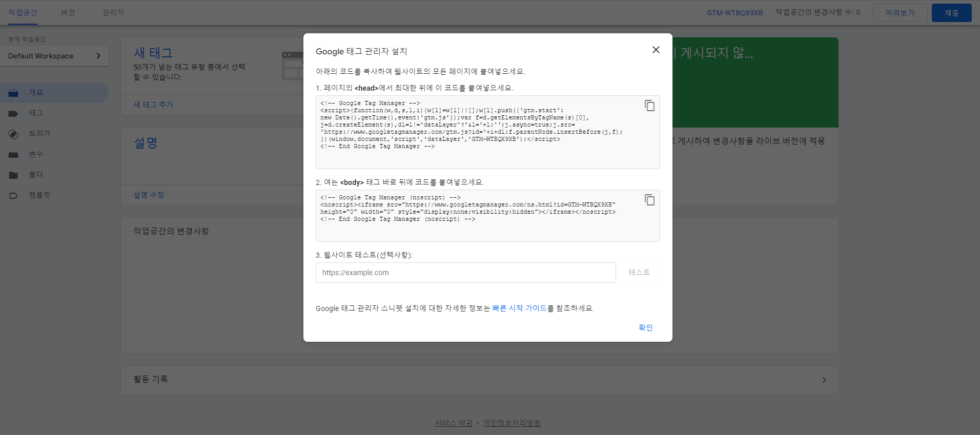This screenshot has height=435, width=980.
Task: Focus the website test URL field
Action: [x=465, y=273]
